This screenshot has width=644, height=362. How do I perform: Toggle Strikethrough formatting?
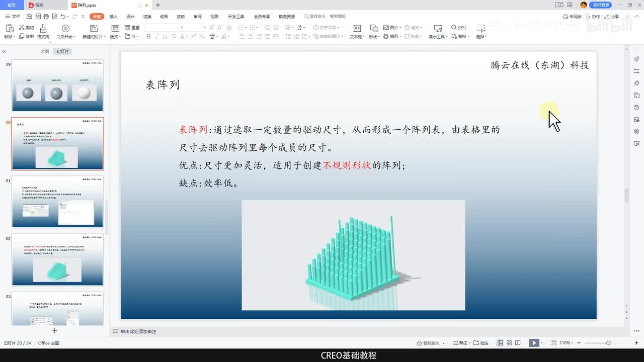(174, 36)
